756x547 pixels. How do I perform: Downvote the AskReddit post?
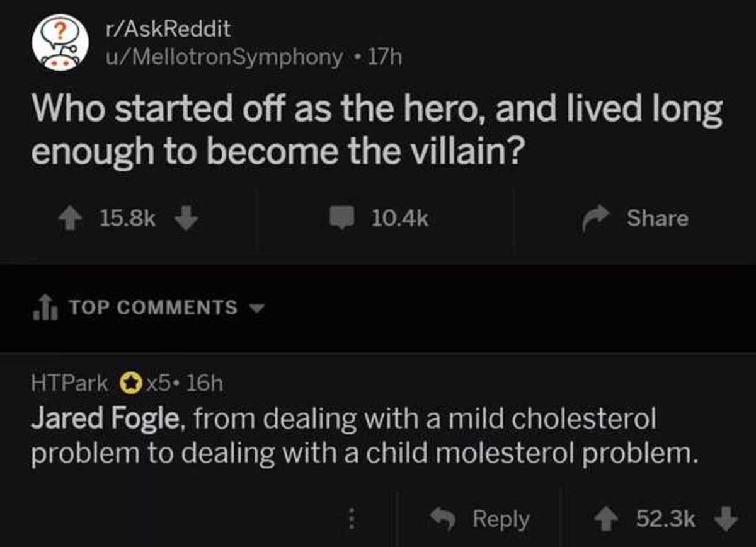pos(185,218)
